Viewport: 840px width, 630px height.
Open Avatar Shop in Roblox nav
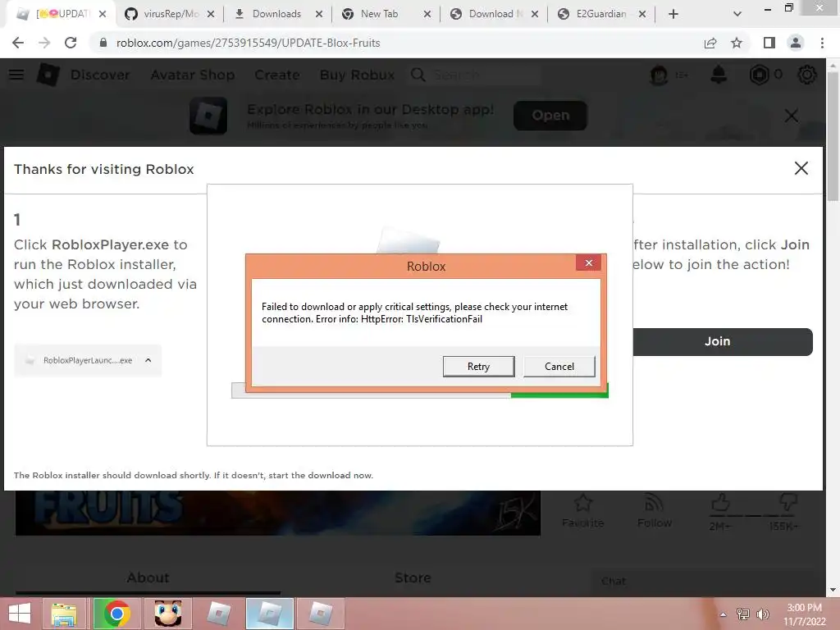193,75
